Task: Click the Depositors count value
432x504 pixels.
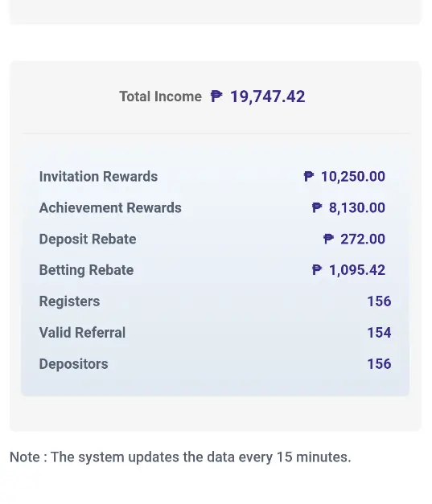Action: pos(379,364)
